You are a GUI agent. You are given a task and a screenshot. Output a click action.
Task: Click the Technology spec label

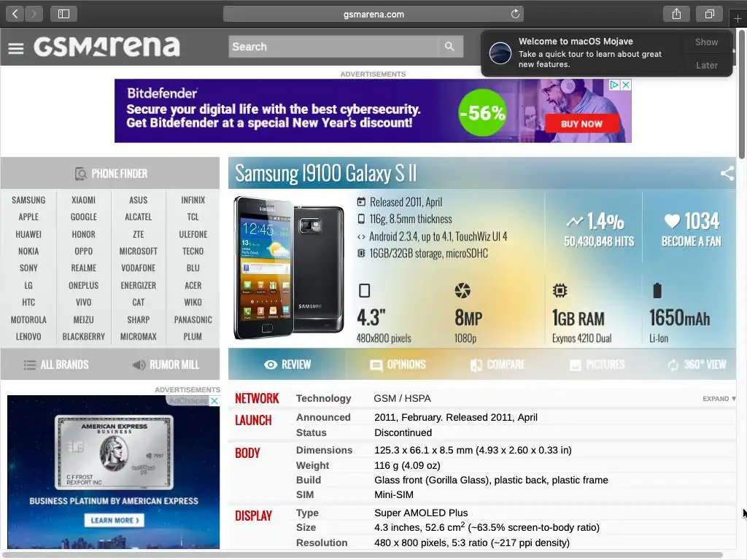click(323, 398)
